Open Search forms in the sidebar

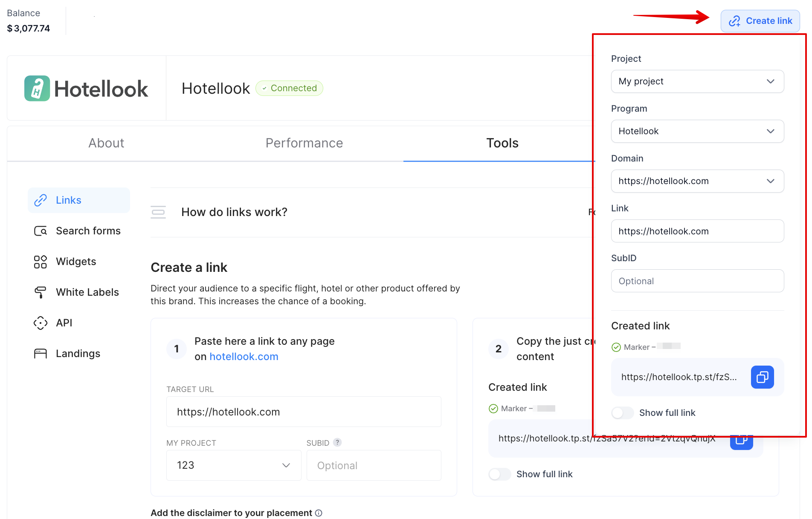click(79, 231)
